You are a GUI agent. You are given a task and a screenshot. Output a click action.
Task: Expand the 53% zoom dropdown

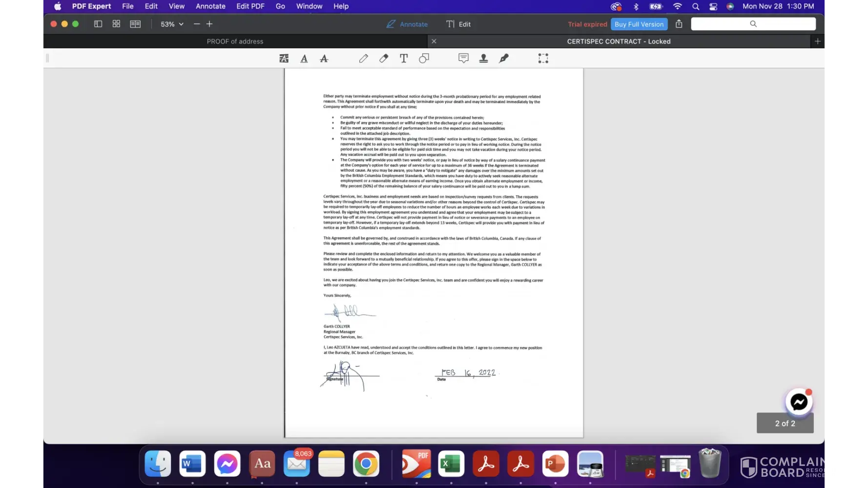172,24
